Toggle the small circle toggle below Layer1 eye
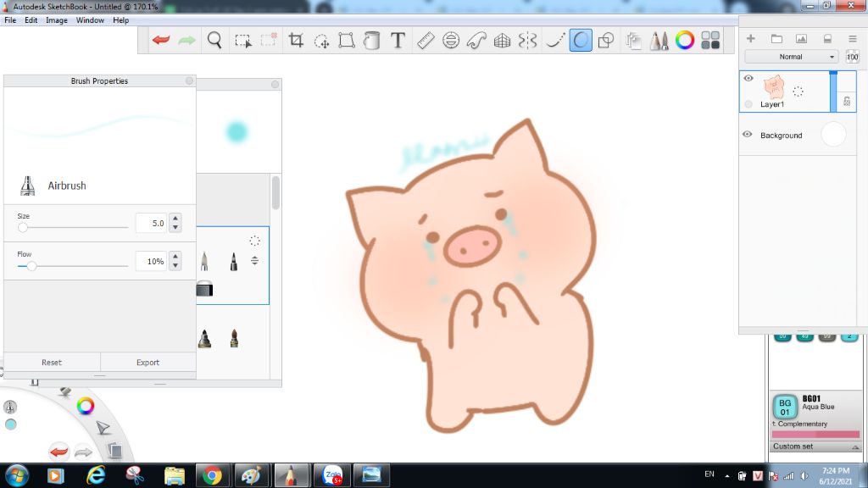 click(748, 104)
